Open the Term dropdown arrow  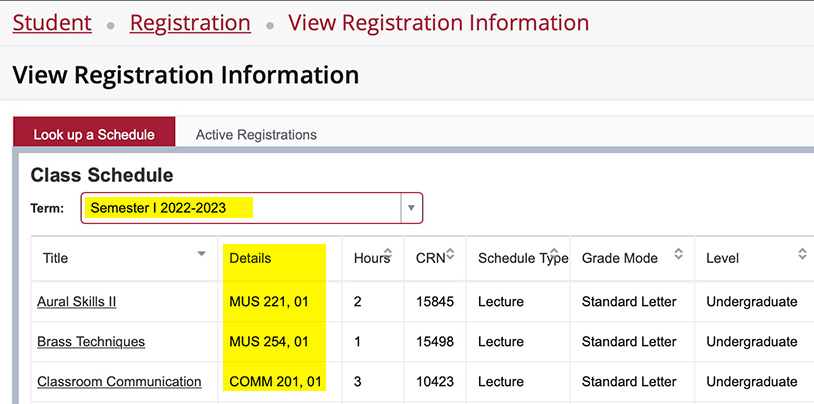[410, 208]
